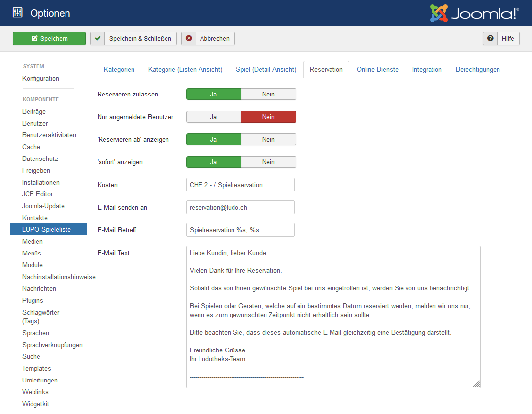Click into the Kosten field
The height and width of the screenshot is (414, 532).
click(x=240, y=185)
